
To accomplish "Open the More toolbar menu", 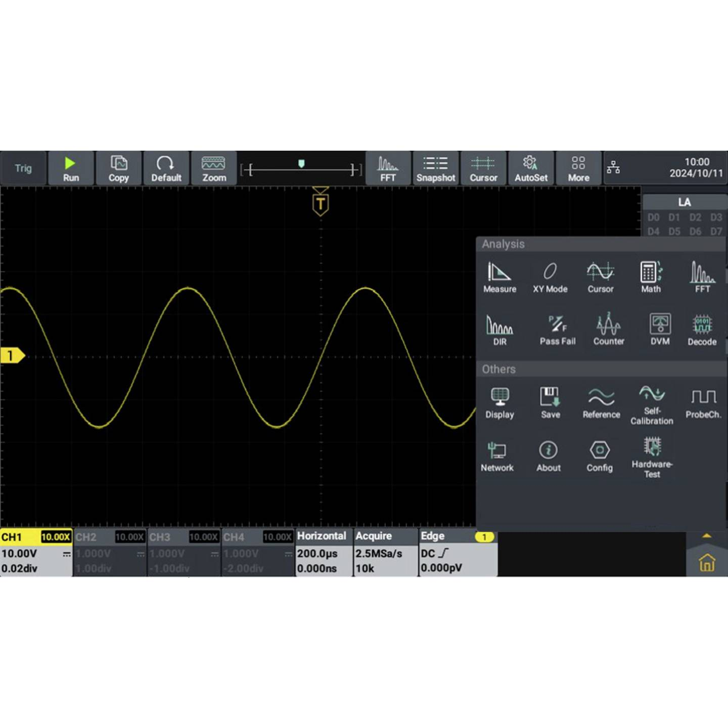I will [578, 168].
